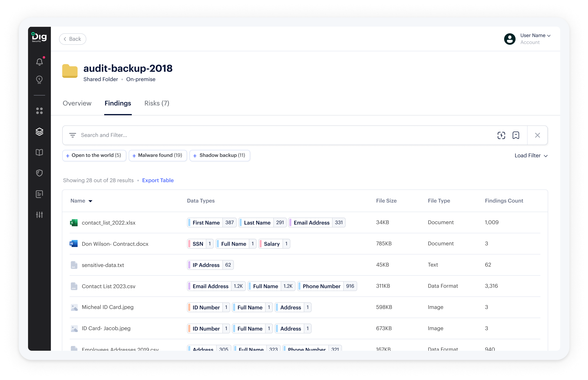
Task: Click the 785KB file size value
Action: tap(384, 244)
